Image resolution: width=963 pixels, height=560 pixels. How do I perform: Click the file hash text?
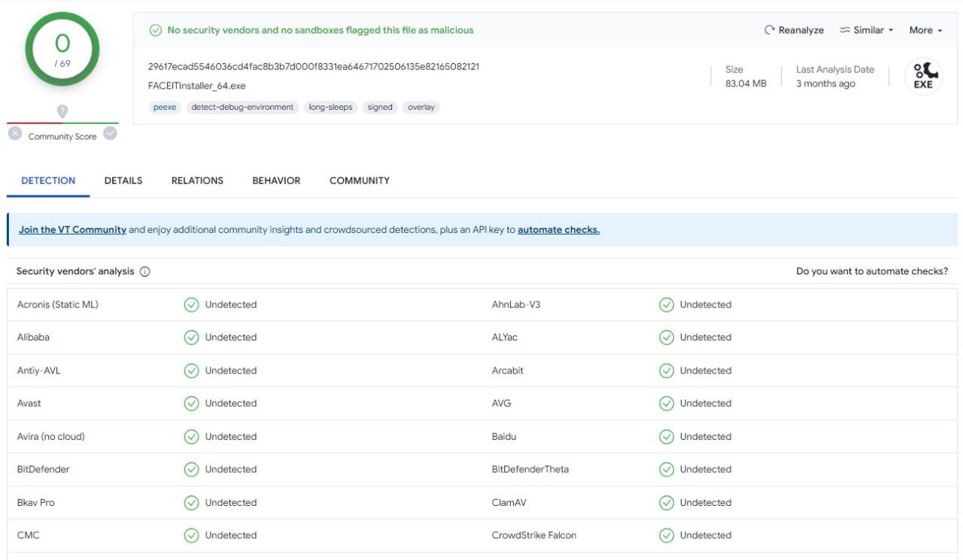point(314,66)
